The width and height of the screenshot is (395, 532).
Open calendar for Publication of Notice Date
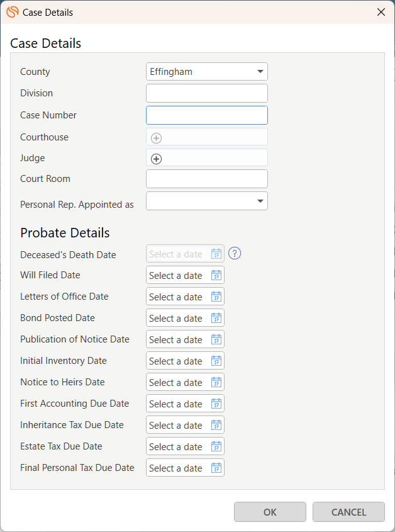tap(216, 339)
